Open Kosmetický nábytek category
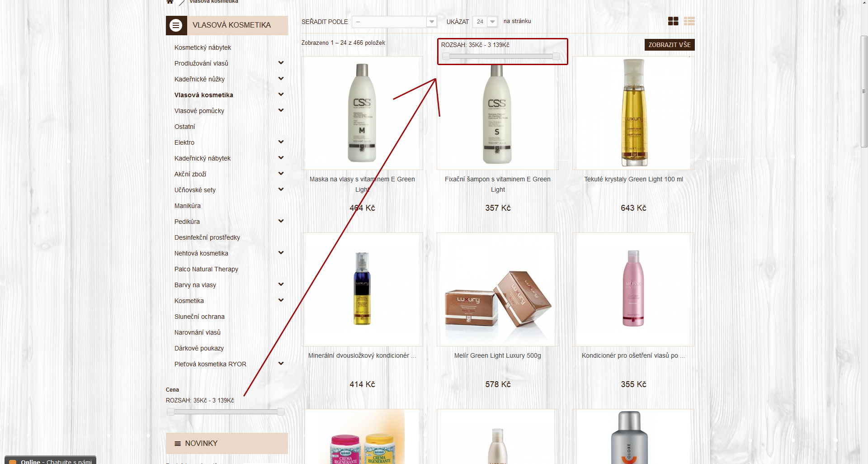 click(203, 47)
